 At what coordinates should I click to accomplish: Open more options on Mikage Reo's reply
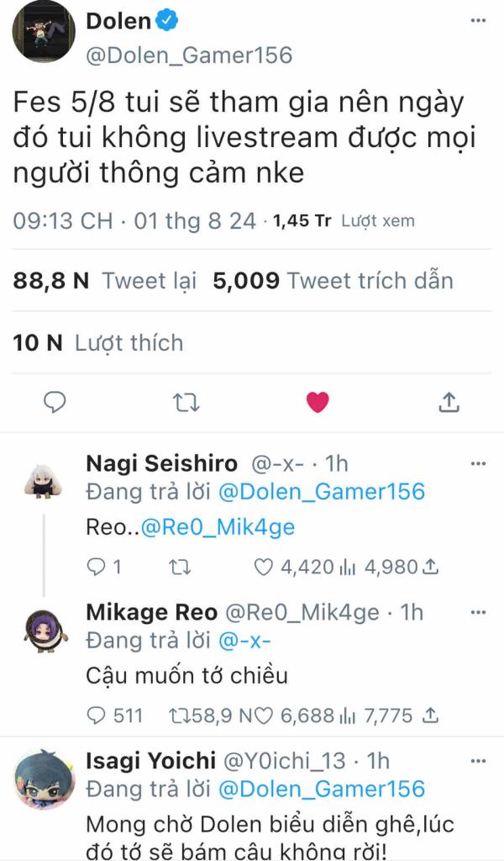478,612
